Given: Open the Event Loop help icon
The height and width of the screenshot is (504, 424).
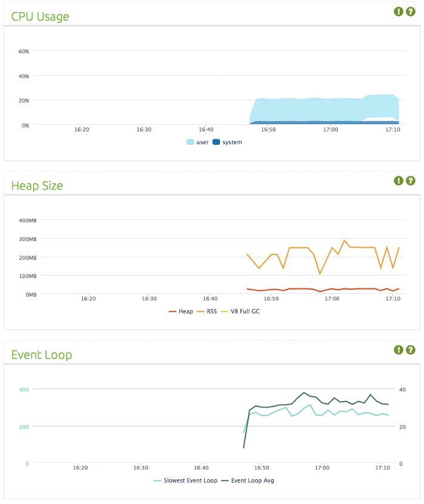Looking at the screenshot, I should (411, 350).
